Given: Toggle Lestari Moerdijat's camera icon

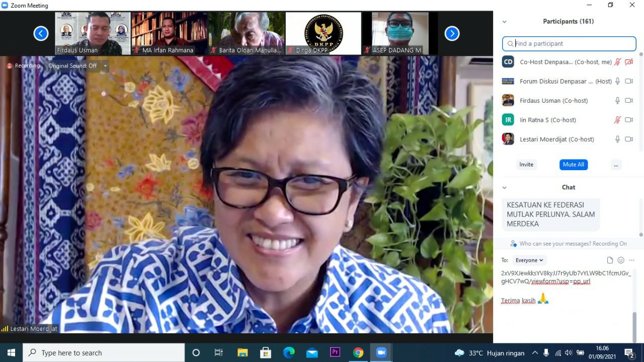Looking at the screenshot, I should coord(629,139).
